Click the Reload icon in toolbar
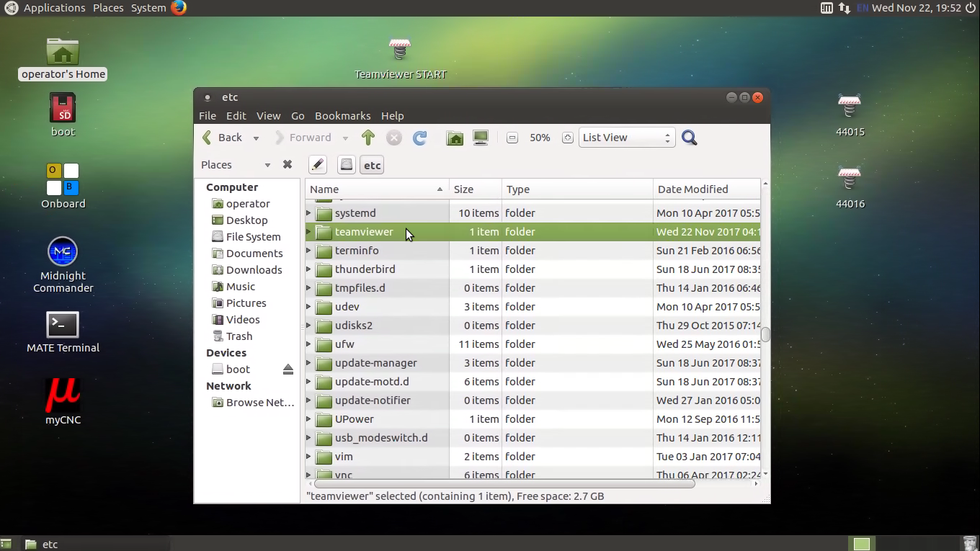Image resolution: width=980 pixels, height=551 pixels. coord(419,138)
